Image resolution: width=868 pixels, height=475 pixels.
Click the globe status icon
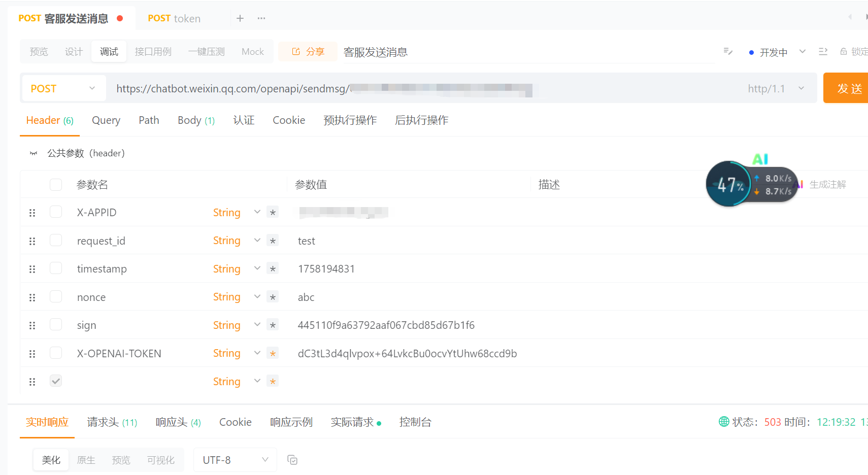[724, 422]
